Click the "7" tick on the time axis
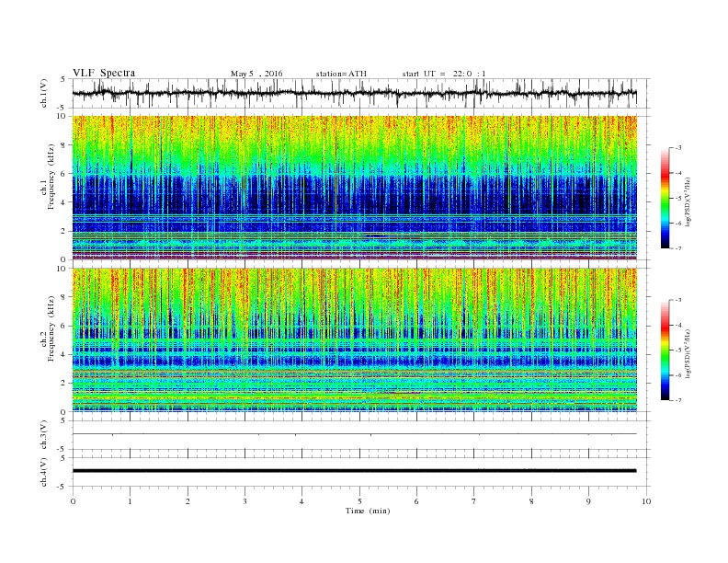728x563 pixels. click(474, 501)
